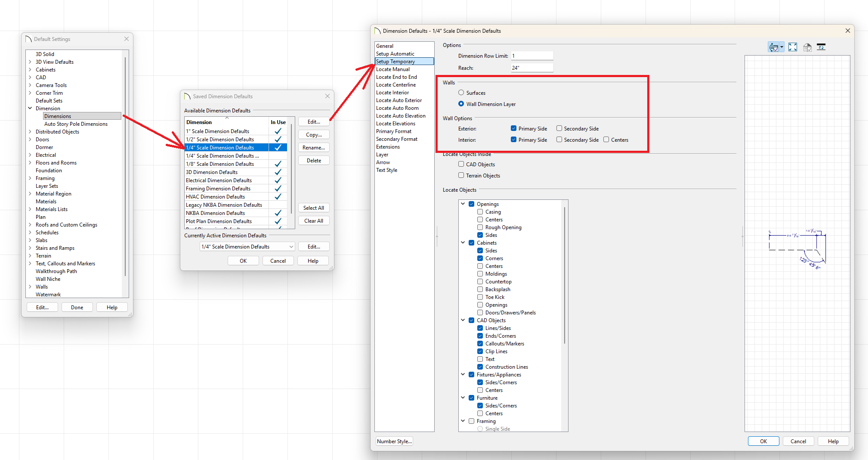Click the Reach input field
The width and height of the screenshot is (868, 460).
pyautogui.click(x=531, y=68)
